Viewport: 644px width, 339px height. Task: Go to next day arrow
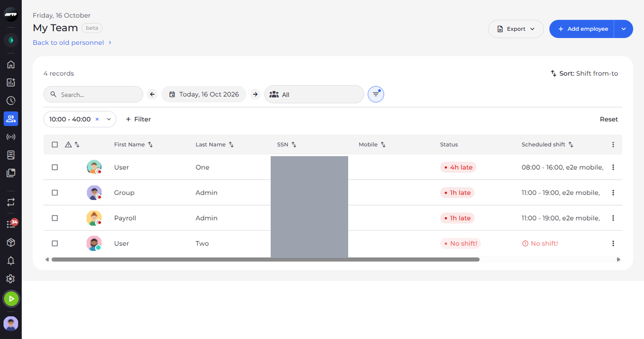pyautogui.click(x=256, y=94)
